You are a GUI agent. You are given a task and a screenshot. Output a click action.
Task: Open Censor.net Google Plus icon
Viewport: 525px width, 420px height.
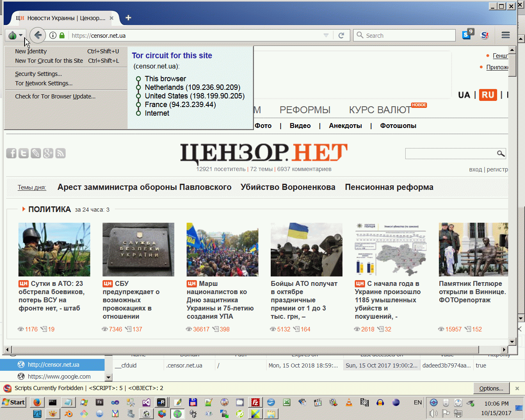(x=48, y=153)
